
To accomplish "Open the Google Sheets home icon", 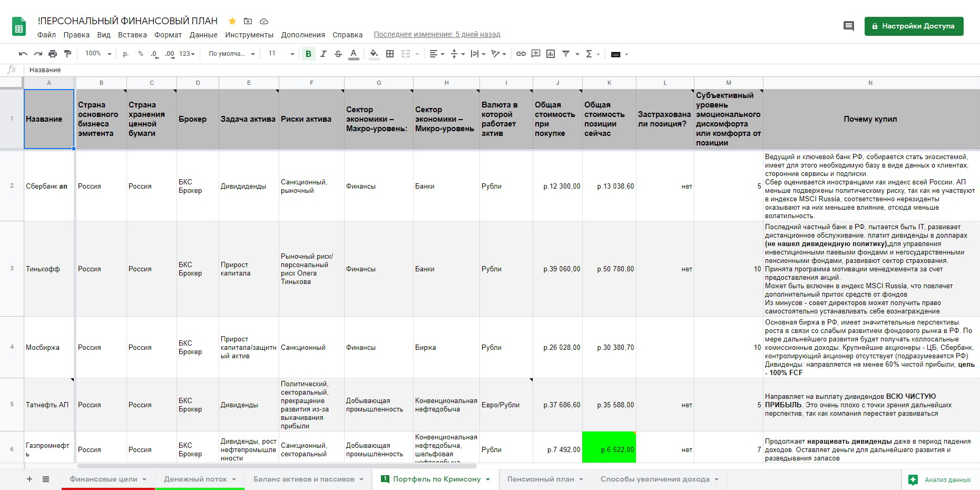I will (19, 27).
